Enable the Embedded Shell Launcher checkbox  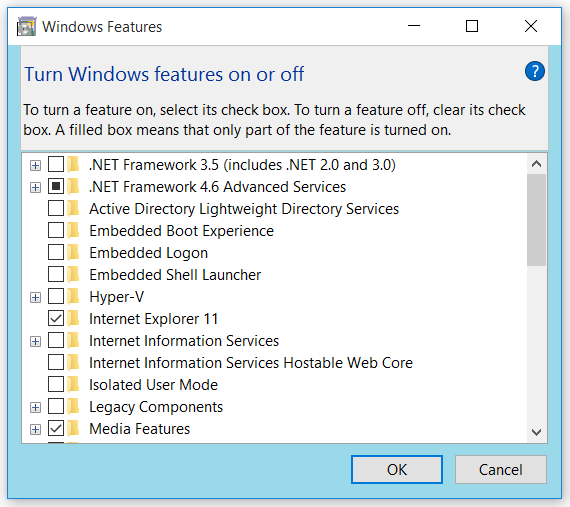pos(56,275)
